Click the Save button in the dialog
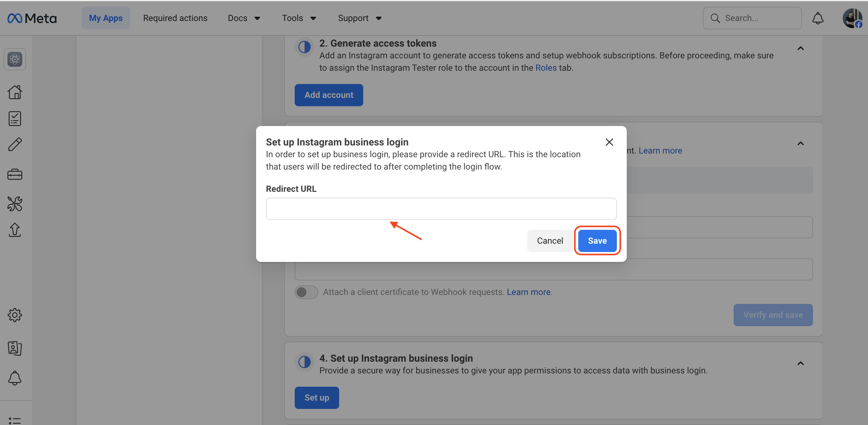Image resolution: width=868 pixels, height=425 pixels. (597, 241)
